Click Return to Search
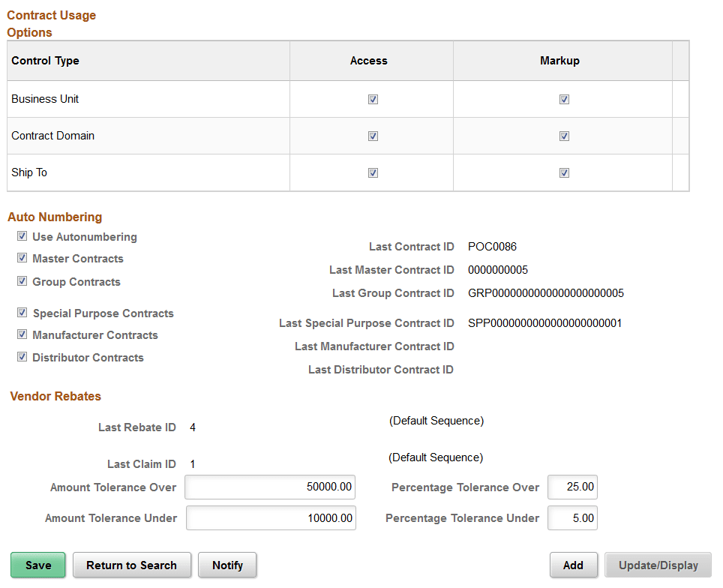The width and height of the screenshot is (723, 588). (x=132, y=565)
